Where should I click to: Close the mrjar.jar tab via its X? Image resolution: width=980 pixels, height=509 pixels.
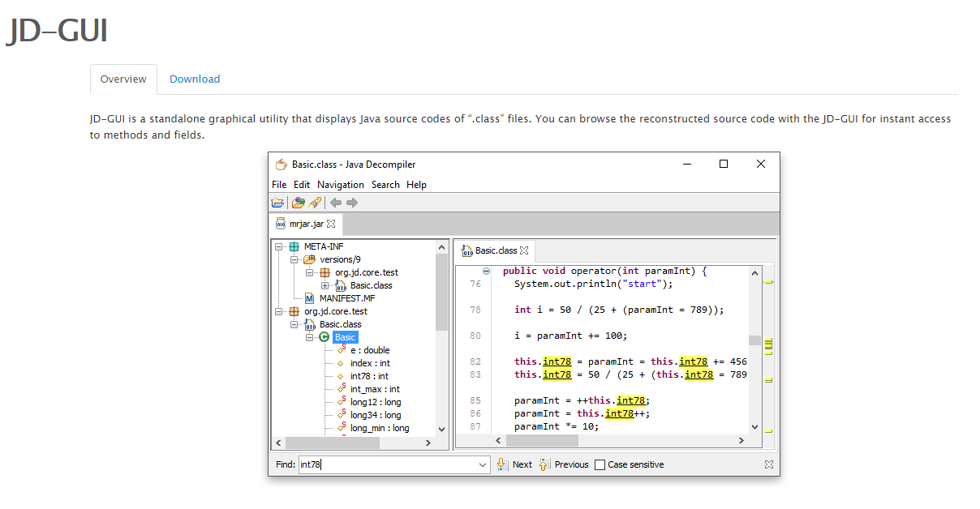tap(331, 224)
